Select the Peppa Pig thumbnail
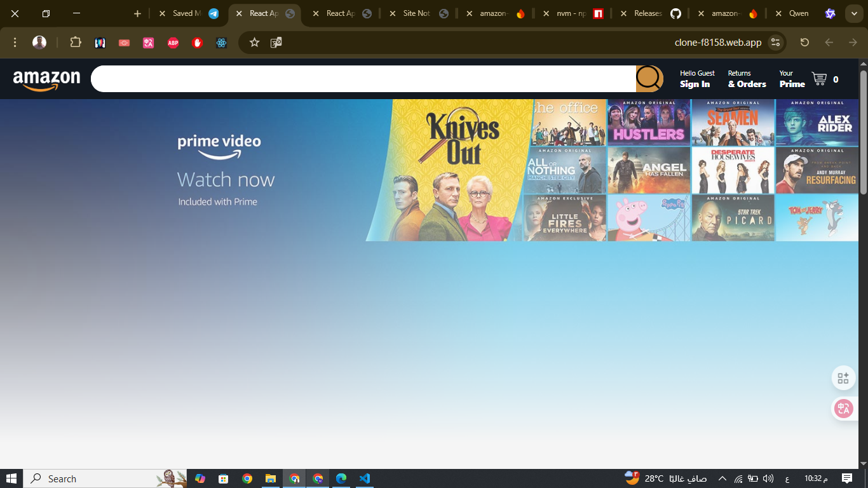 [x=649, y=218]
